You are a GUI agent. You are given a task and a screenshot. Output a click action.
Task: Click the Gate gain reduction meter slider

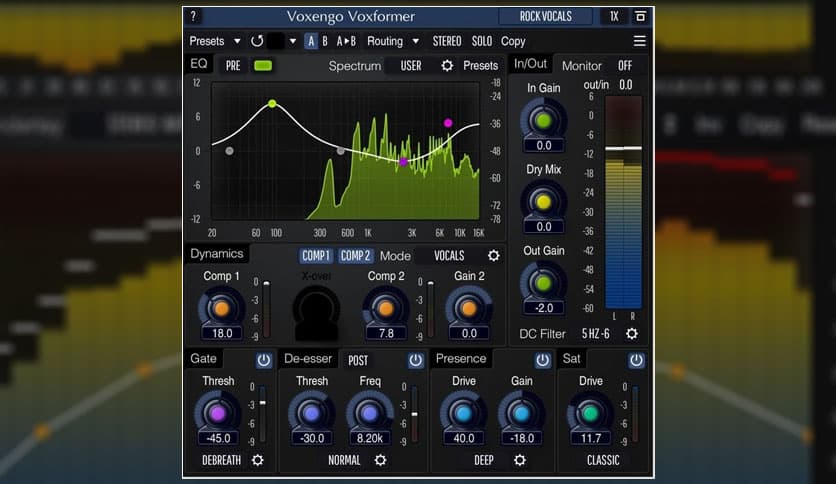pos(262,403)
